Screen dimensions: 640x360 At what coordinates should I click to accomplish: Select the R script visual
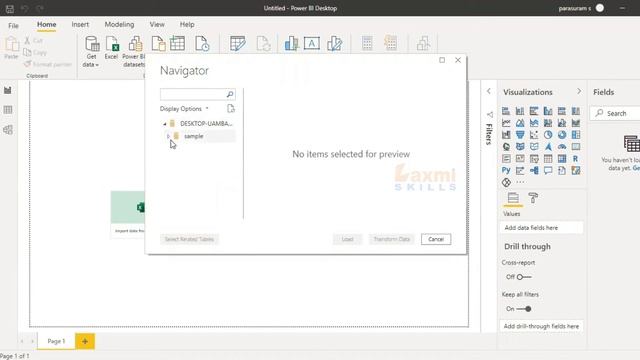click(576, 159)
